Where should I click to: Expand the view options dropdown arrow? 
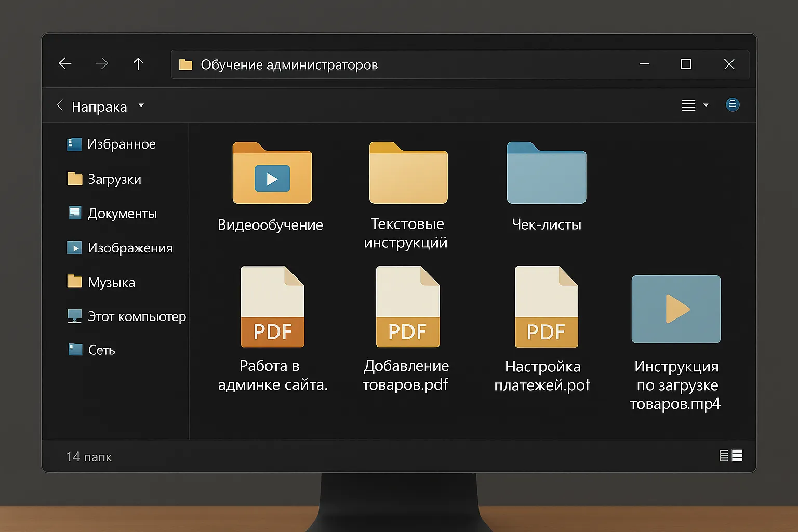point(706,105)
